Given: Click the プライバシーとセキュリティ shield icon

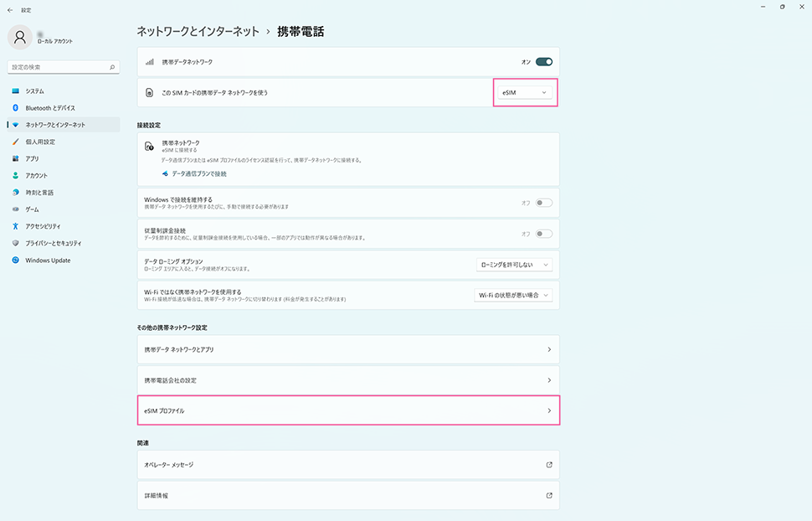Looking at the screenshot, I should 15,243.
